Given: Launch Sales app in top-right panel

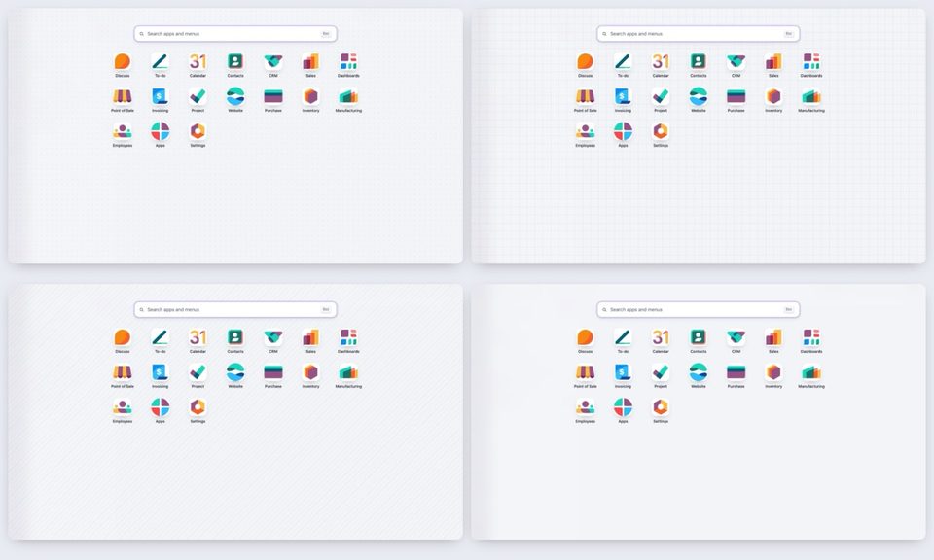Looking at the screenshot, I should [x=773, y=62].
